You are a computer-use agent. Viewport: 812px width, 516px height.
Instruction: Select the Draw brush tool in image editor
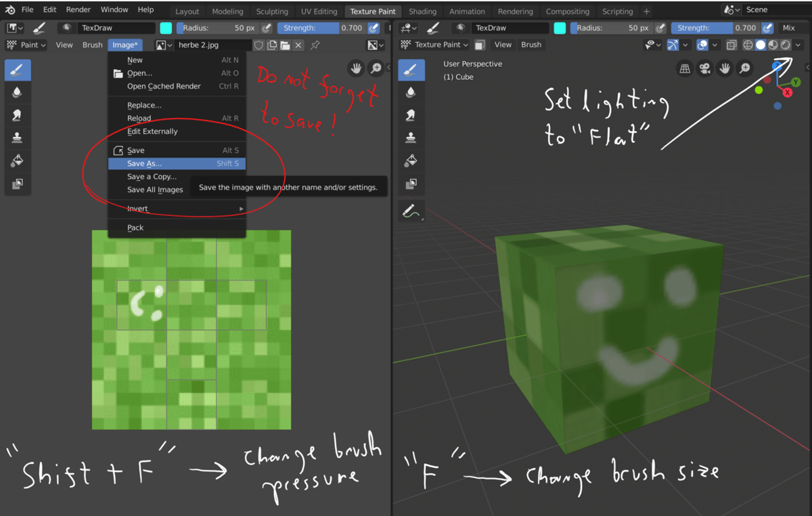click(x=17, y=70)
